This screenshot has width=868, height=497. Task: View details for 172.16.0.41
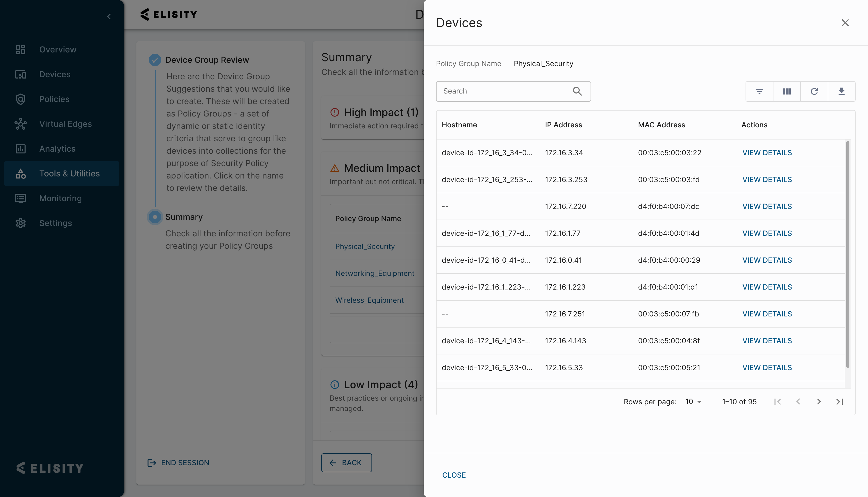tap(767, 260)
